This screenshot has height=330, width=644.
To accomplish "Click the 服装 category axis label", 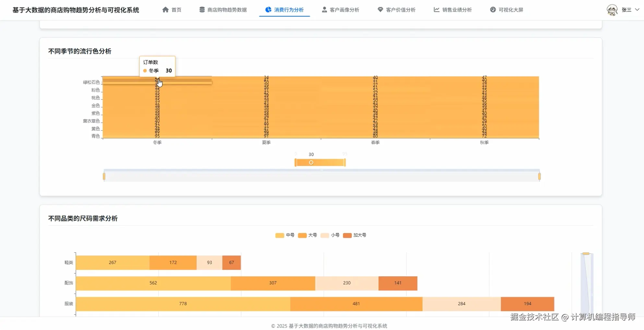I will (69, 304).
